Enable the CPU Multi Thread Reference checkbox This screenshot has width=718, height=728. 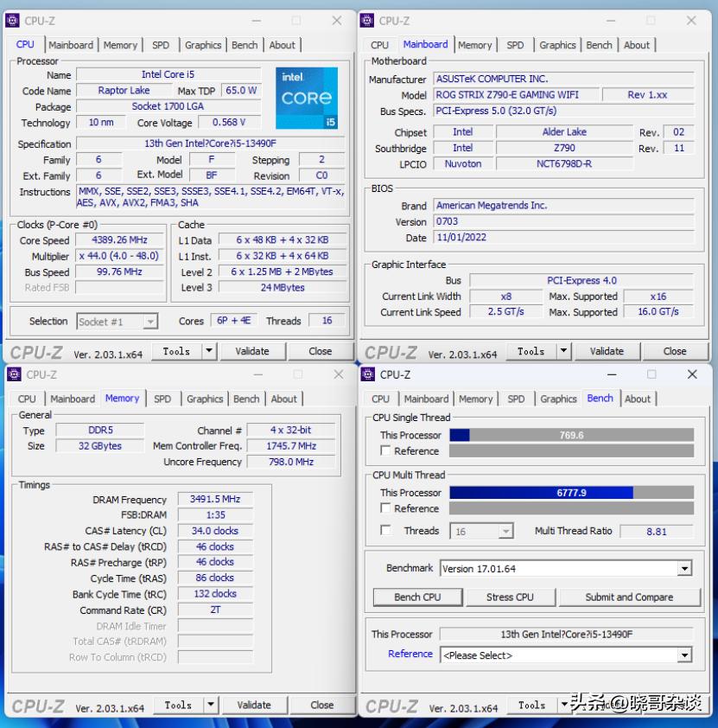pyautogui.click(x=385, y=508)
